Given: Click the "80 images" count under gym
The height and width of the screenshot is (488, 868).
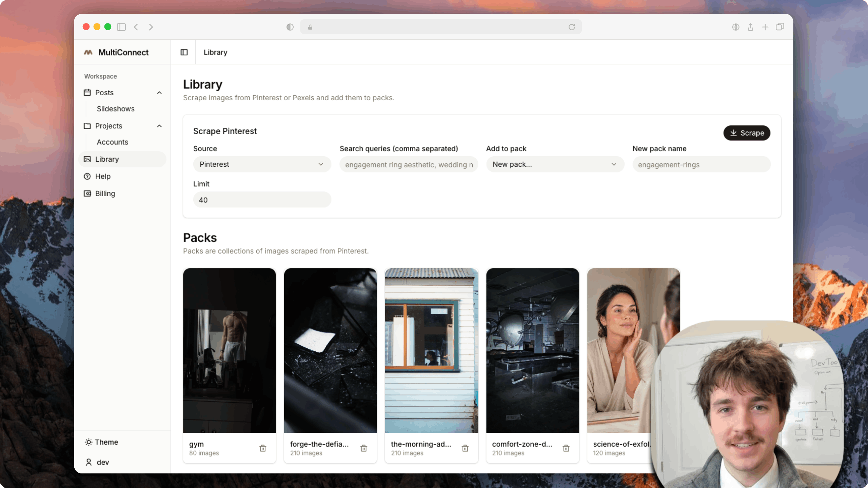Looking at the screenshot, I should point(204,453).
